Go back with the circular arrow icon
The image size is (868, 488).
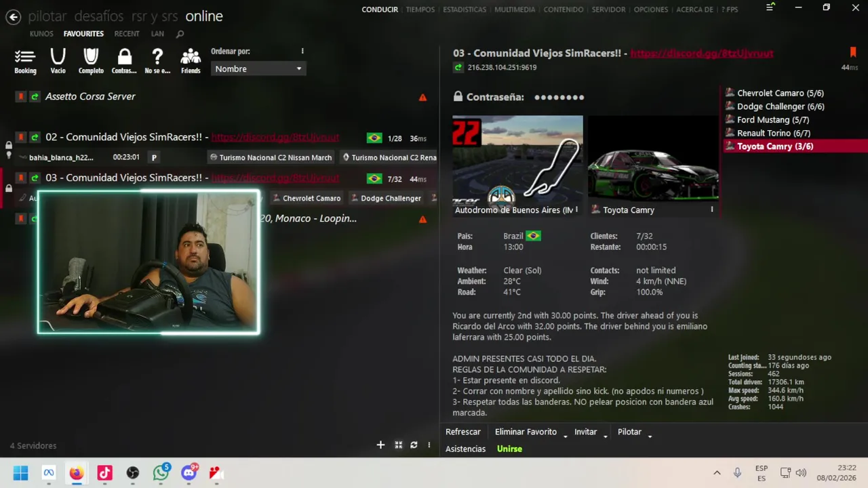tap(13, 17)
